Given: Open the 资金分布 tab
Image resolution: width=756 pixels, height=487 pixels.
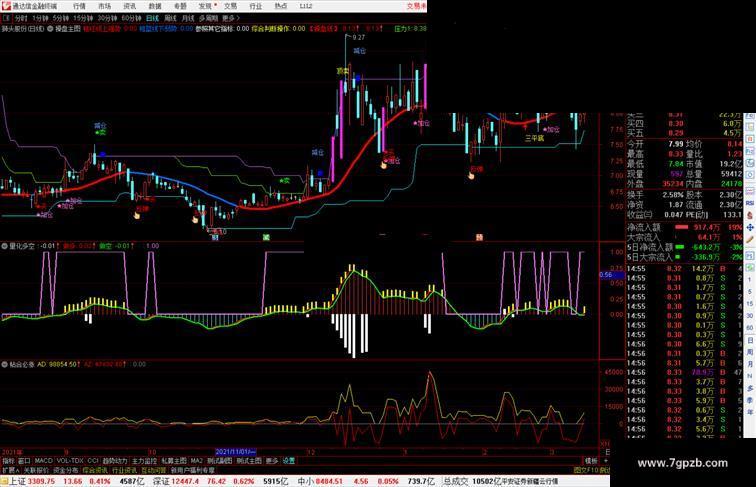Looking at the screenshot, I should click(x=66, y=470).
